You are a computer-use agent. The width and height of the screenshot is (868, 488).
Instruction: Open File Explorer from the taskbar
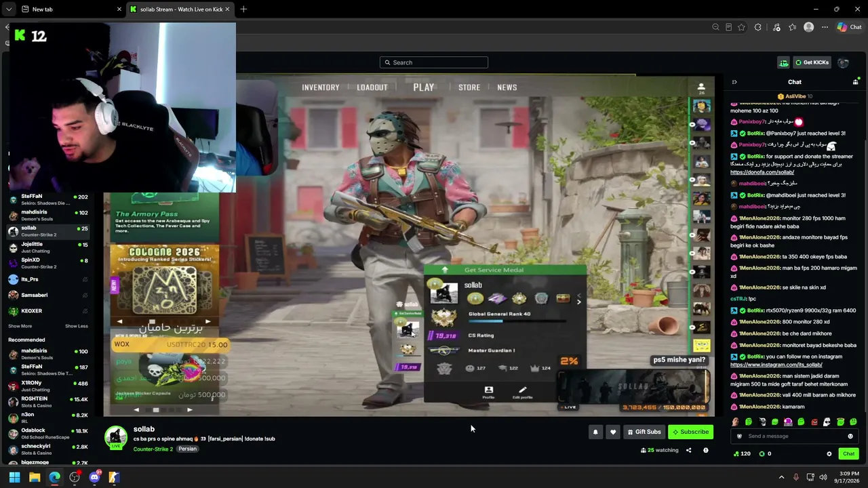pos(35,477)
